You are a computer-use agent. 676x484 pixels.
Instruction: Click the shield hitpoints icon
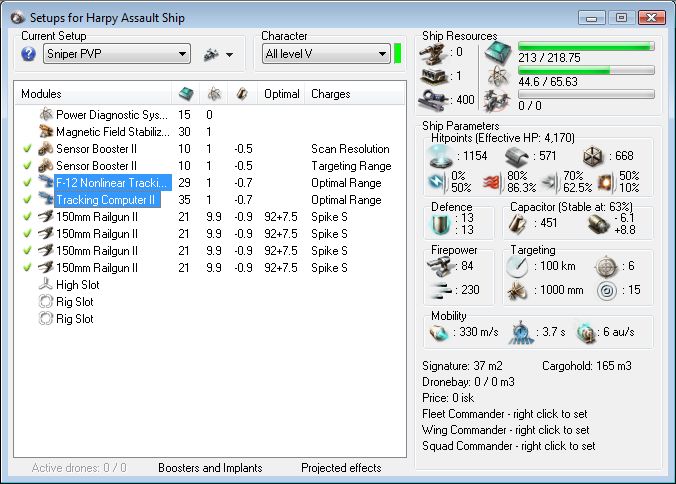[x=441, y=156]
